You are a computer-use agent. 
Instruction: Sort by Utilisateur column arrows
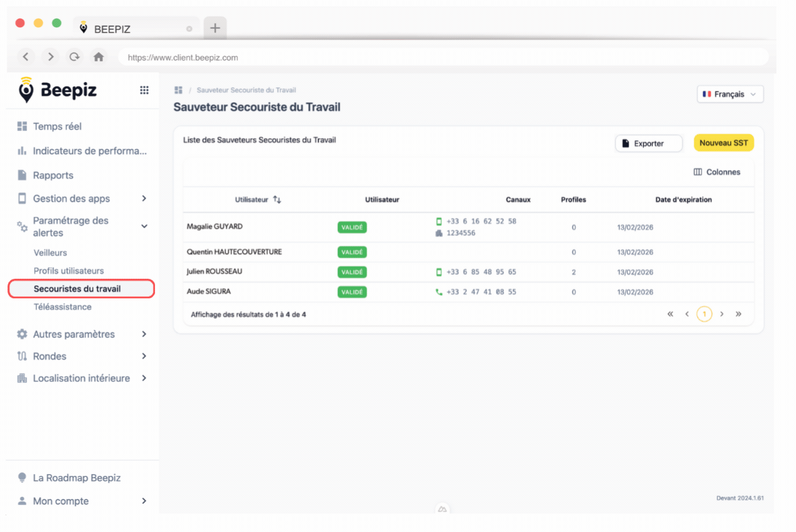click(277, 199)
